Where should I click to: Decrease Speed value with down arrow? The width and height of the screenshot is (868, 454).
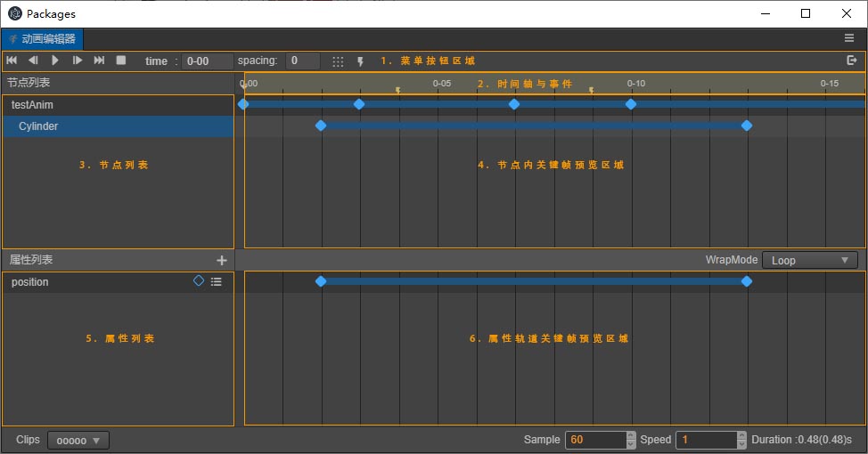741,444
